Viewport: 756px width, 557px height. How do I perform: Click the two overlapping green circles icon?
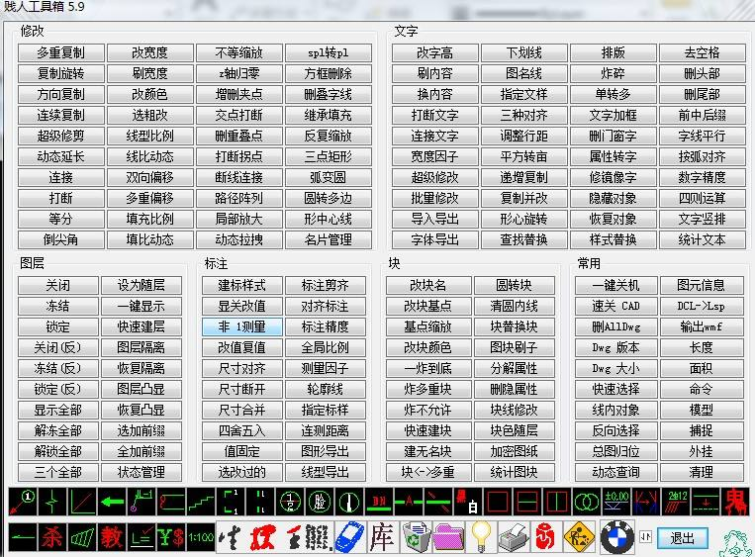pos(586,502)
